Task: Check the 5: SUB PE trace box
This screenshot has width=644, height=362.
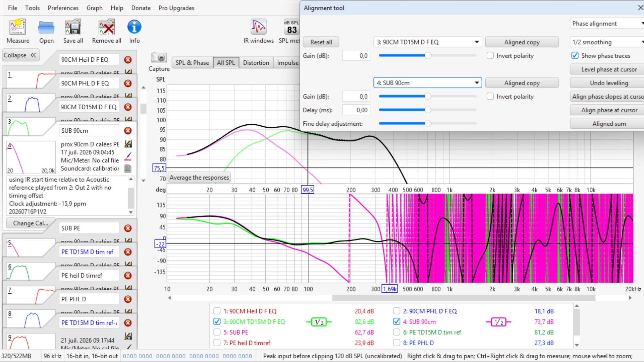Action: point(217,332)
